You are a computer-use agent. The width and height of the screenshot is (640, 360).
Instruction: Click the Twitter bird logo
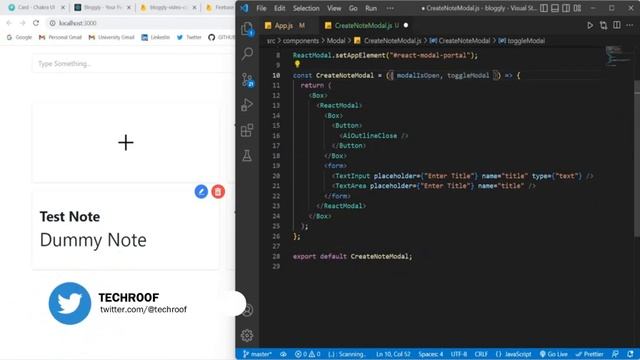(x=70, y=303)
